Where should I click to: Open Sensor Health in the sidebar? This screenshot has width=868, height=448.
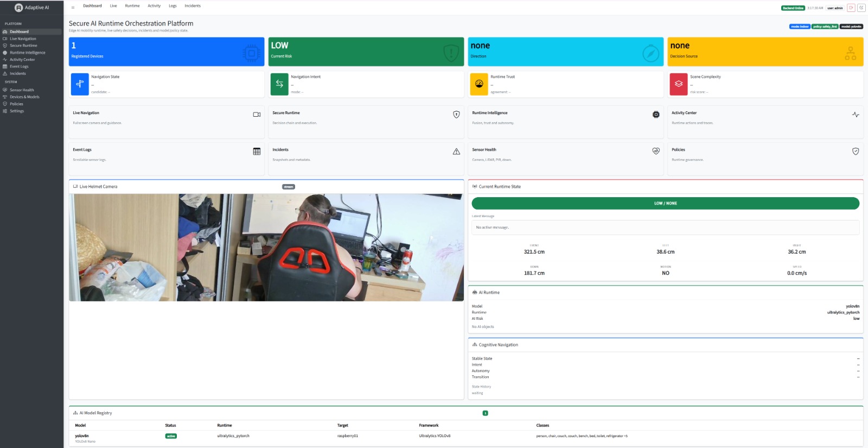31,90
